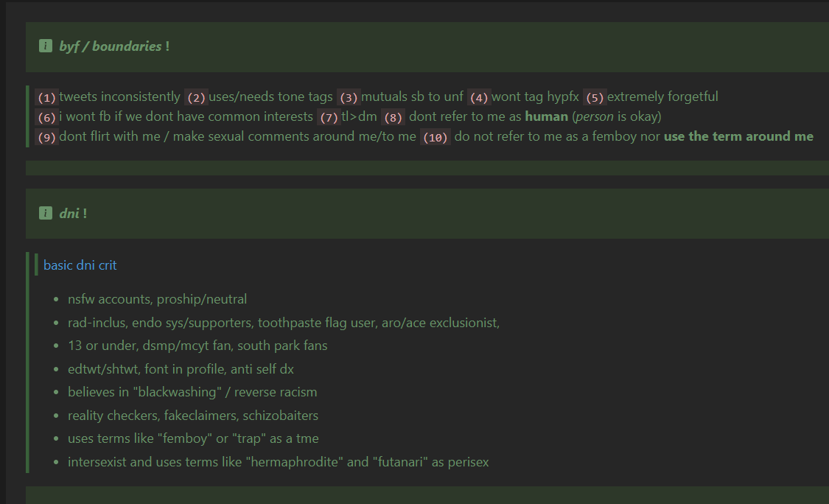Click the (7) number tag
Image resolution: width=829 pixels, height=504 pixels.
[x=329, y=117]
